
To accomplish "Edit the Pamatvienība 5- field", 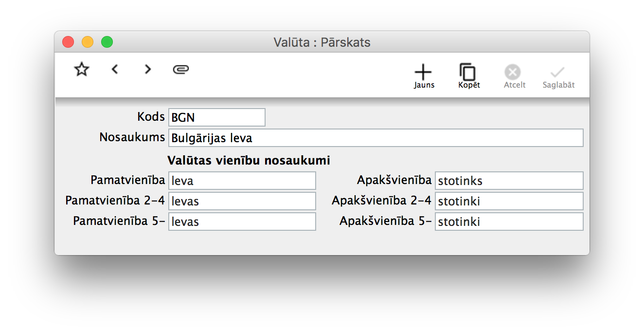I will [242, 222].
